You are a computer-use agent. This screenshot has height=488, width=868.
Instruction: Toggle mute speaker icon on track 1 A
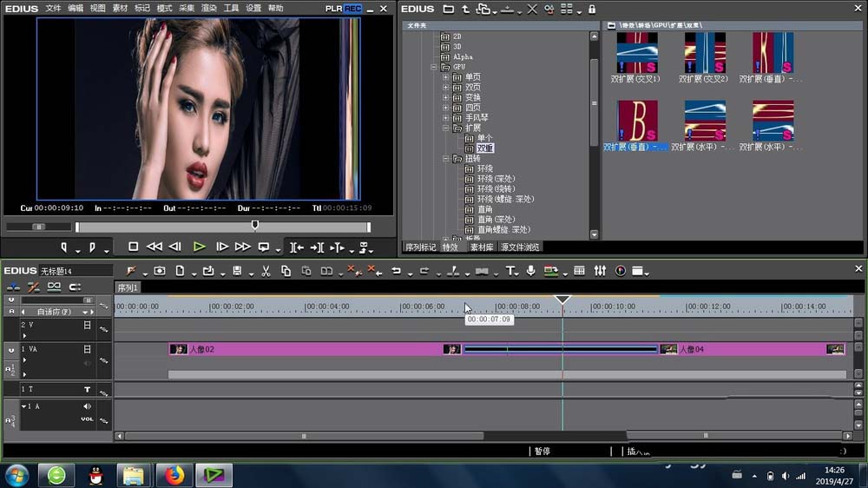click(x=87, y=406)
